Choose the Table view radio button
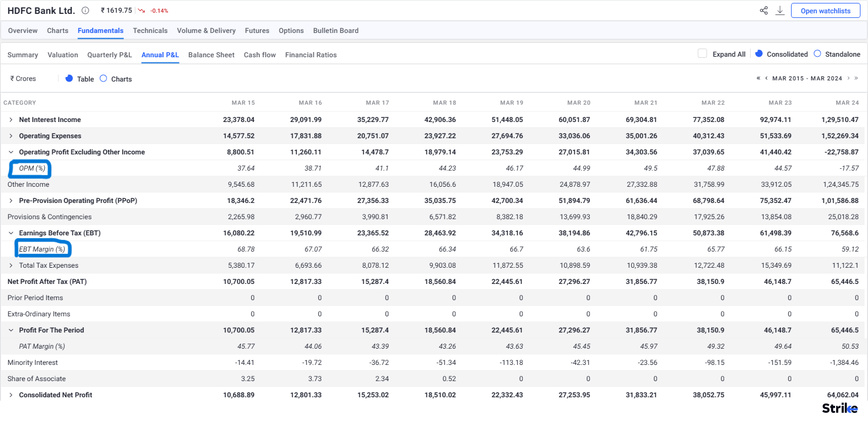The image size is (868, 421). pos(69,79)
